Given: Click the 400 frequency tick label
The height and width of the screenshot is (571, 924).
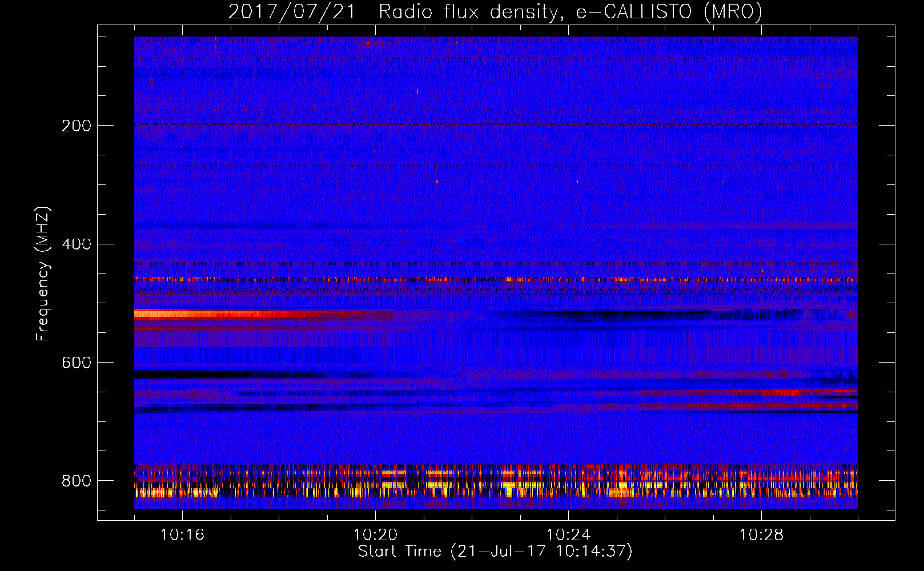Looking at the screenshot, I should (x=77, y=244).
